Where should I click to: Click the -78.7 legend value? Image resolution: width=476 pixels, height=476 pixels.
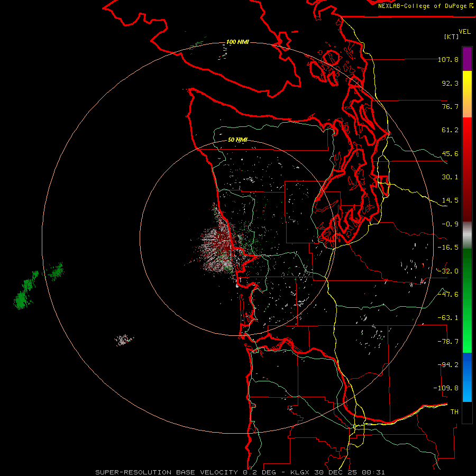448,342
